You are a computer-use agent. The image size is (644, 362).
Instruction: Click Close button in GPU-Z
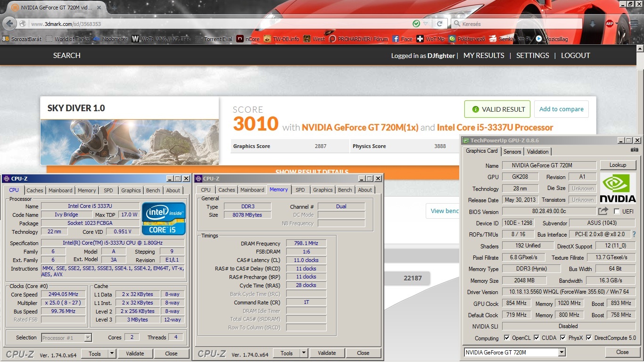click(x=622, y=352)
